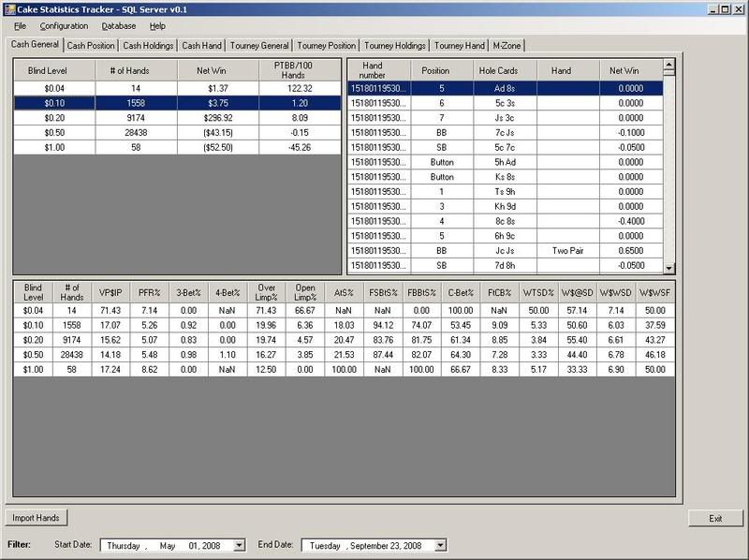Click the 17.24 VP$IP cell
The height and width of the screenshot is (560, 749).
(x=110, y=370)
